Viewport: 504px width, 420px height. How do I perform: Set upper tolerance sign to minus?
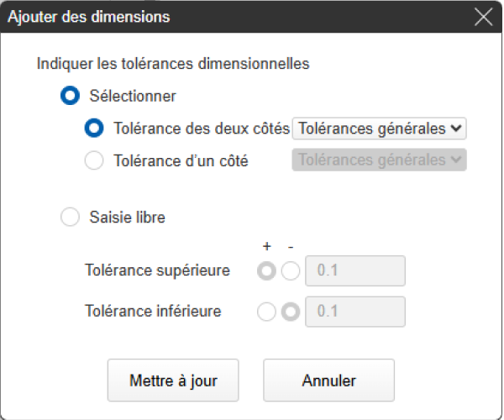point(290,271)
